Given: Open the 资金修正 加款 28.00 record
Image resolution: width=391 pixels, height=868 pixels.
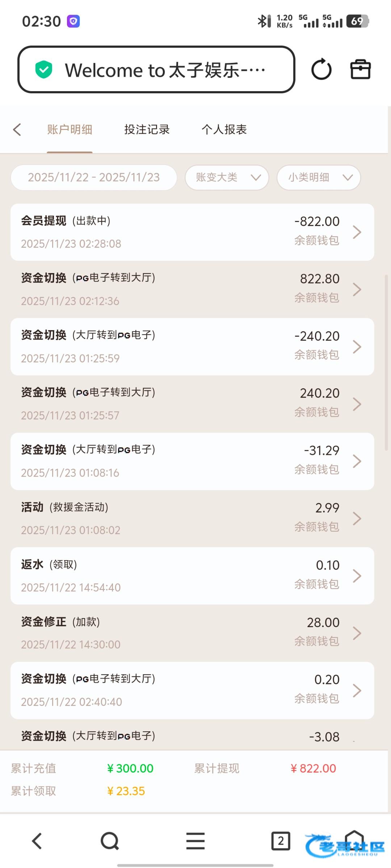Looking at the screenshot, I should (x=192, y=633).
